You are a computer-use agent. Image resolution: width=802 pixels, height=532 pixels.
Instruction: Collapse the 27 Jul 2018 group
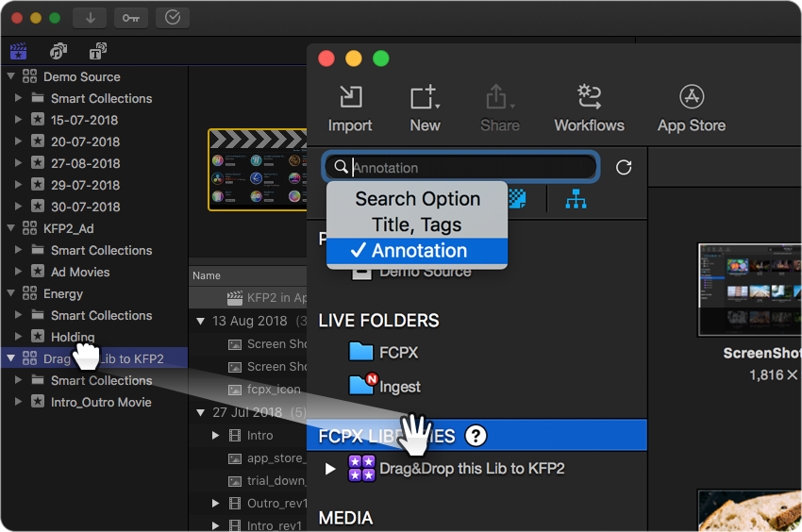pyautogui.click(x=200, y=412)
